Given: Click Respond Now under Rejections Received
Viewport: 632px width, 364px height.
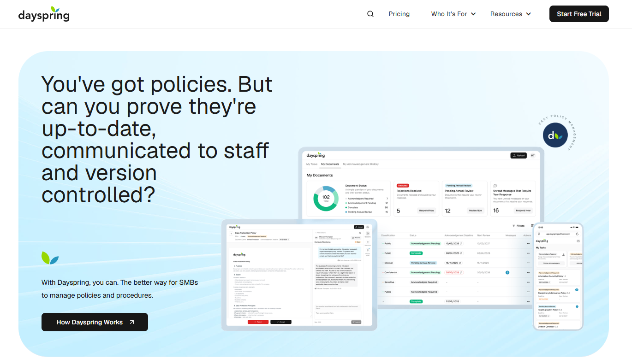Looking at the screenshot, I should coord(426,211).
